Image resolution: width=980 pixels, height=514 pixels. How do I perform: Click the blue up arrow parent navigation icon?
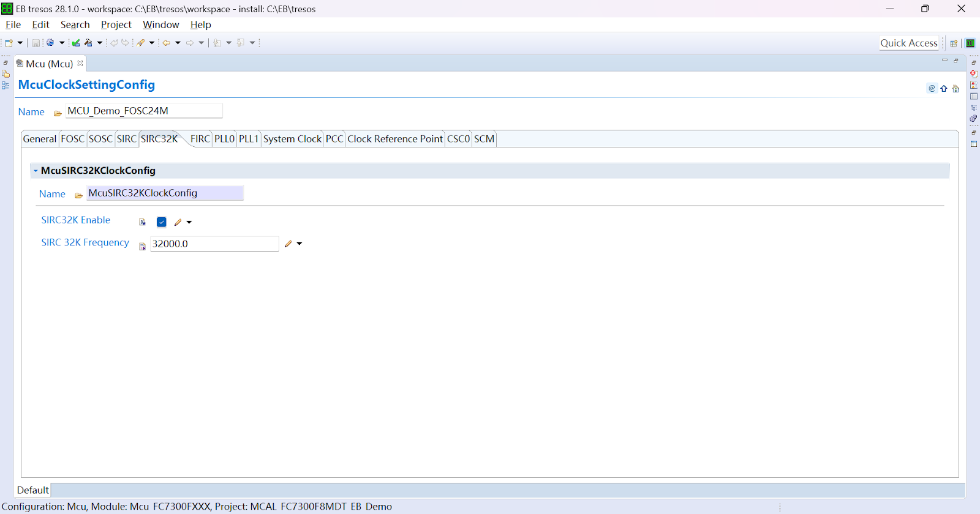944,89
